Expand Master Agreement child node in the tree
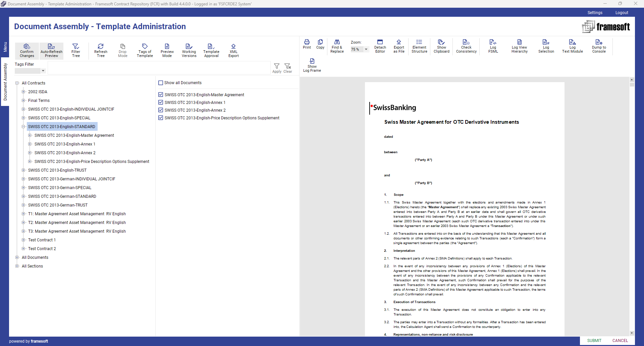Viewport: 644px width, 346px height. [30, 135]
